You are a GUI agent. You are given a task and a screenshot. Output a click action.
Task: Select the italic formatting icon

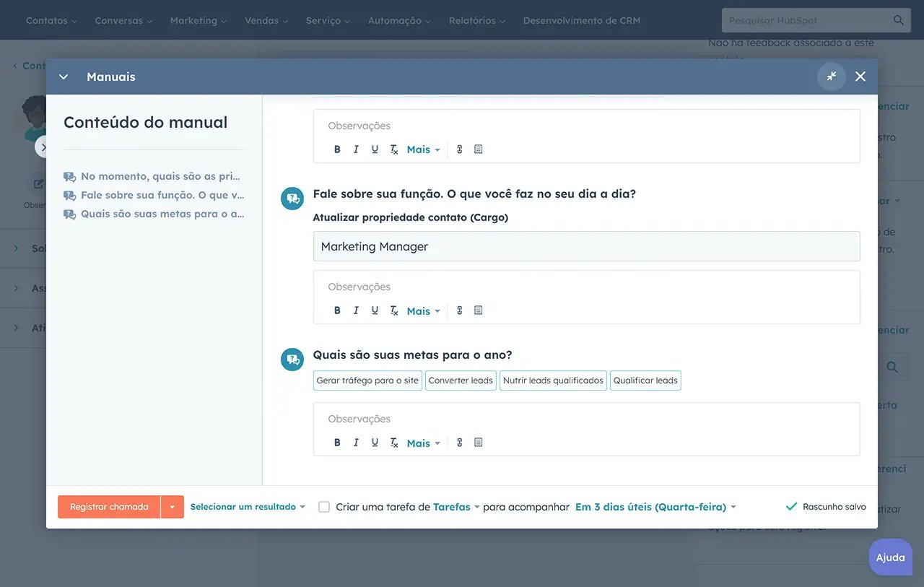click(356, 442)
